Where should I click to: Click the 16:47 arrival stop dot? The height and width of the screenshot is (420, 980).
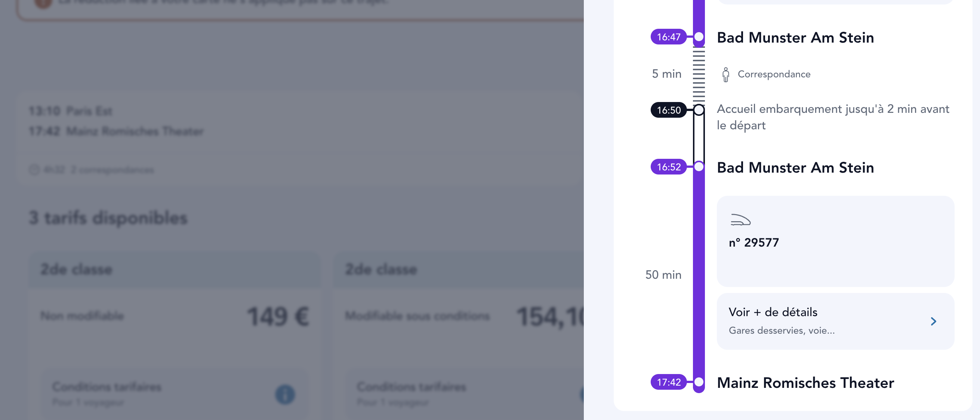pos(699,37)
